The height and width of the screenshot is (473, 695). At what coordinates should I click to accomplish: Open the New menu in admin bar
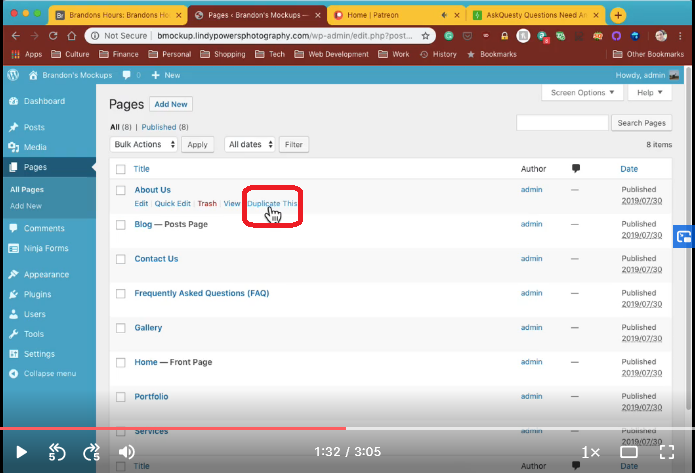tap(166, 75)
